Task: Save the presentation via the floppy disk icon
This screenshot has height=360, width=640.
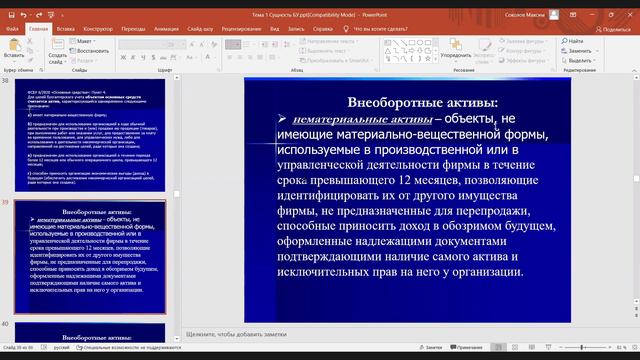Action: click(x=11, y=15)
